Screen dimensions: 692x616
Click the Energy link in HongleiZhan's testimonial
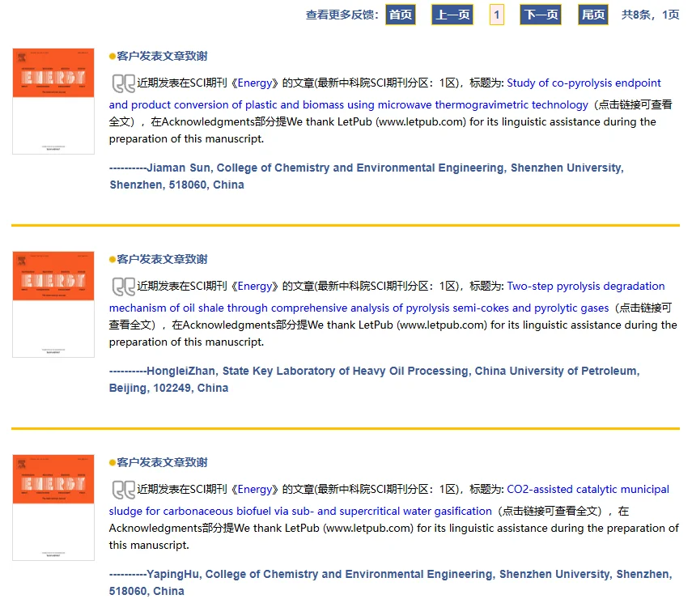[255, 286]
